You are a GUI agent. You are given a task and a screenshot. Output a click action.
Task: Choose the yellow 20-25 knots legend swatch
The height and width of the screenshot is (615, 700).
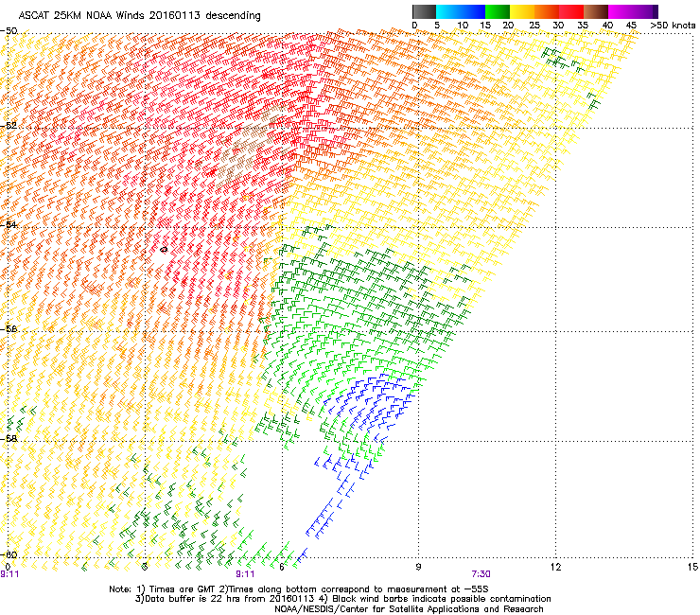522,11
